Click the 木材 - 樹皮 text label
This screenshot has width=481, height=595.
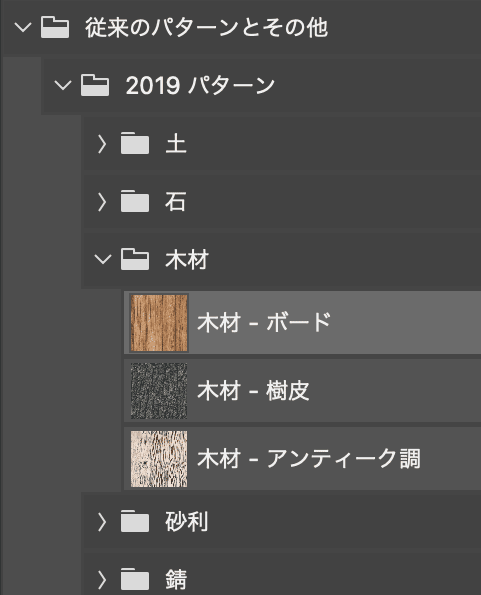pyautogui.click(x=253, y=391)
